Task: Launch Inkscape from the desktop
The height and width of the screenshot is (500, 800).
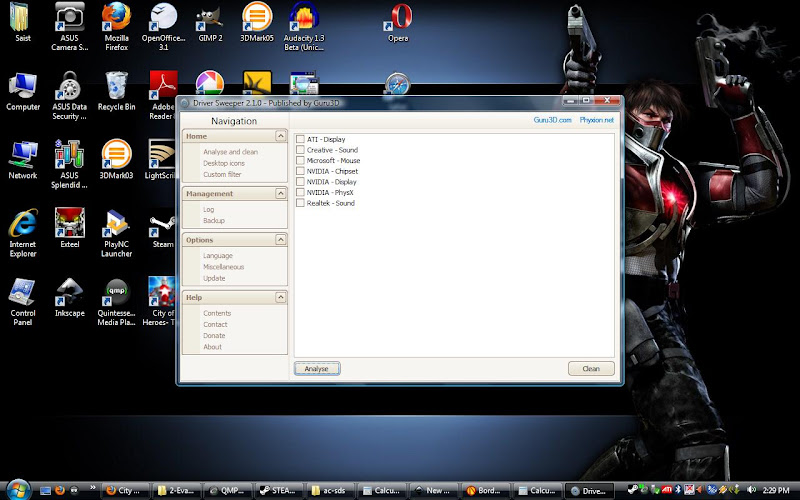Action: point(69,298)
